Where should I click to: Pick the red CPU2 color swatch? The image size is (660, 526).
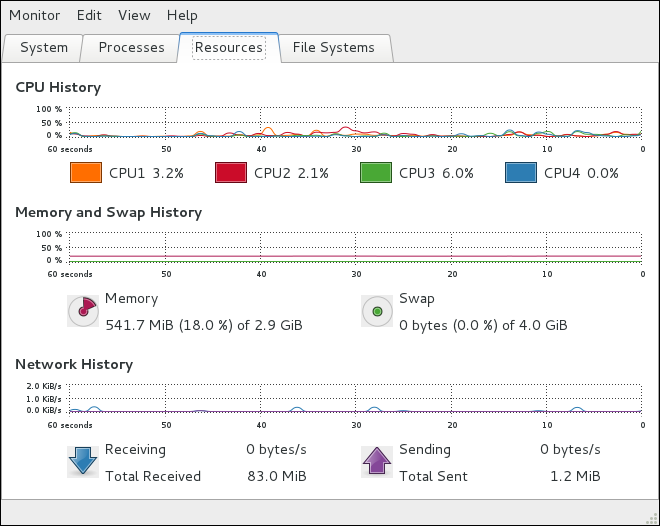(230, 173)
